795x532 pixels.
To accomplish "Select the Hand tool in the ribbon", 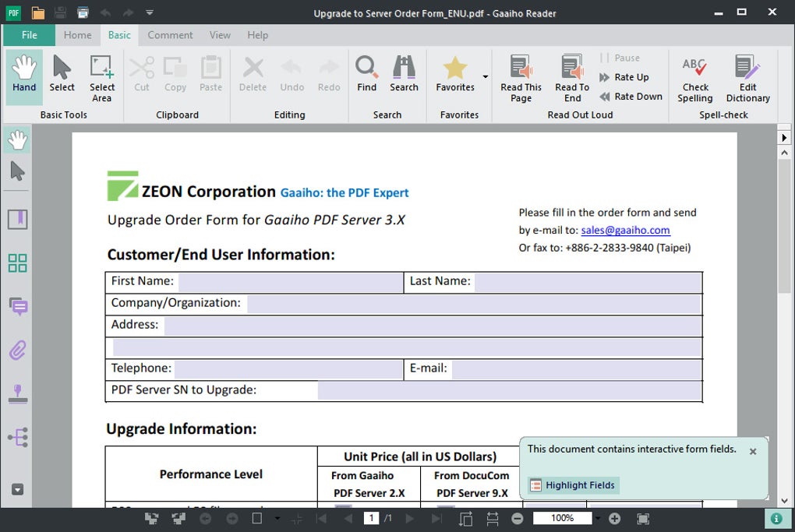I will pyautogui.click(x=24, y=75).
